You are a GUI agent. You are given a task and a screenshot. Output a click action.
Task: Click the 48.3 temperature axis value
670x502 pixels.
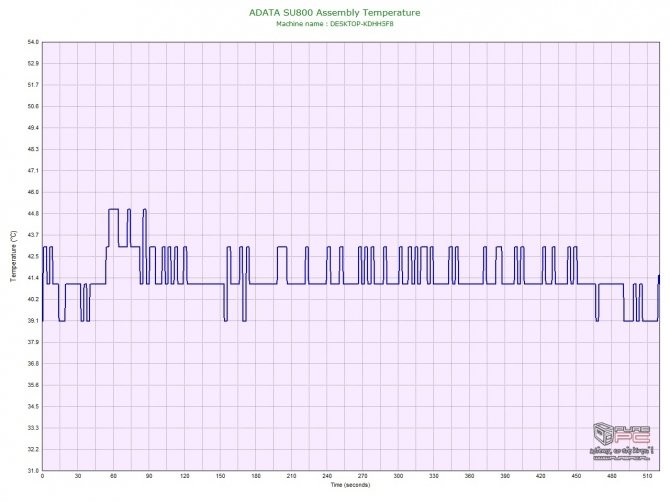click(x=33, y=149)
